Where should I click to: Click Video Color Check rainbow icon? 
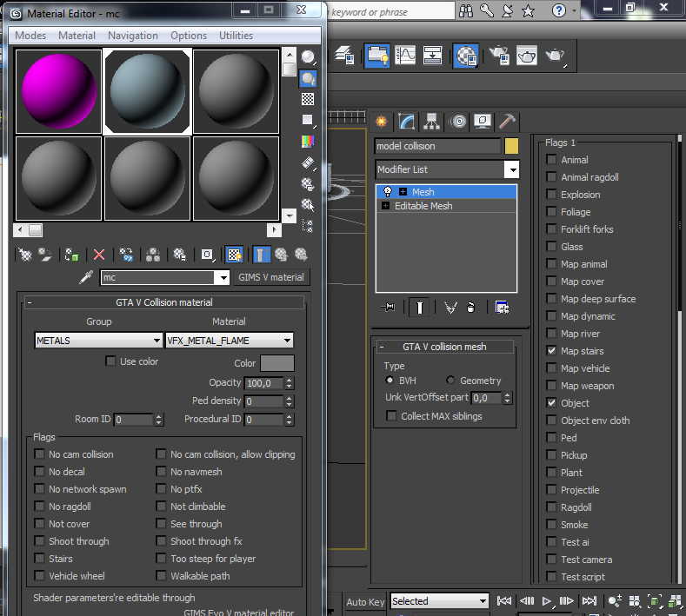308,142
